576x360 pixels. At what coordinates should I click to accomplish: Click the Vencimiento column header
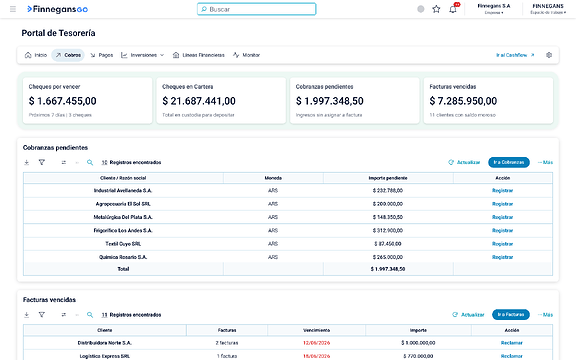pos(316,330)
